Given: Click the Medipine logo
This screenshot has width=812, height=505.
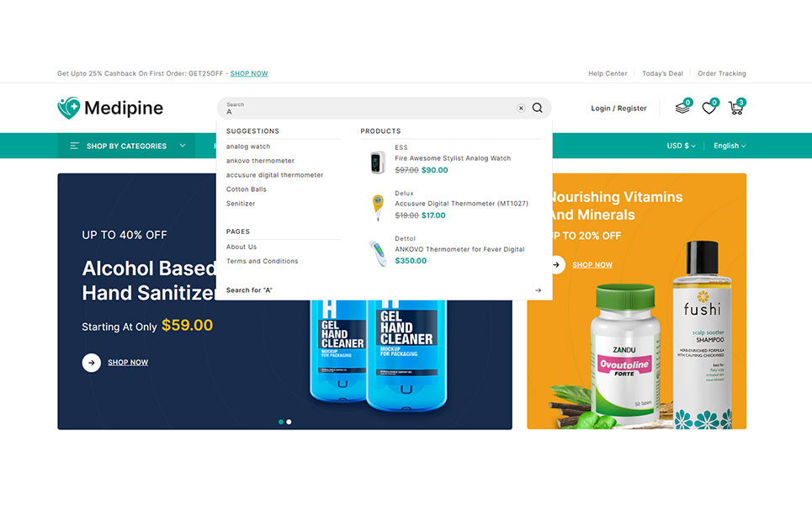Looking at the screenshot, I should point(110,108).
